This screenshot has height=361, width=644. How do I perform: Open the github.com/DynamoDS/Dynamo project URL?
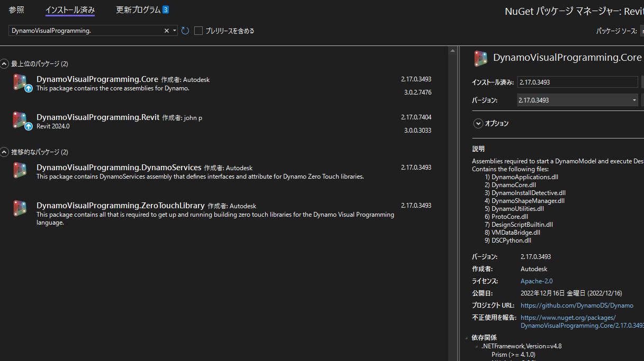(577, 306)
